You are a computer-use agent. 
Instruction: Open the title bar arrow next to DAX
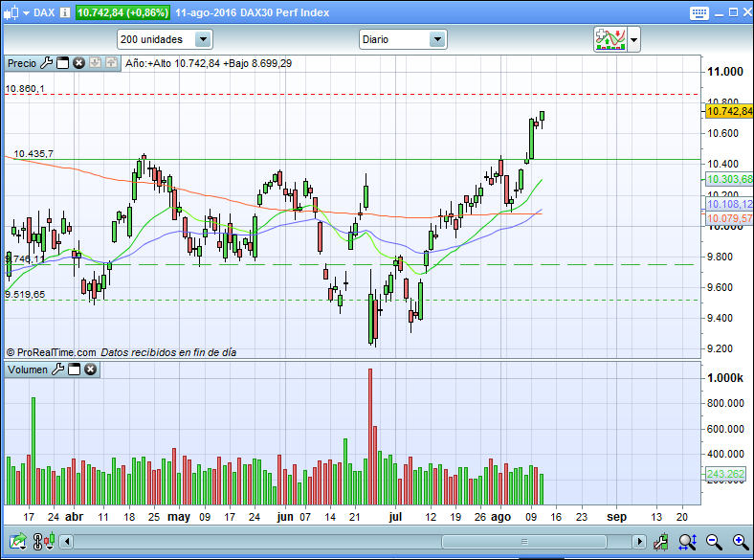point(25,12)
